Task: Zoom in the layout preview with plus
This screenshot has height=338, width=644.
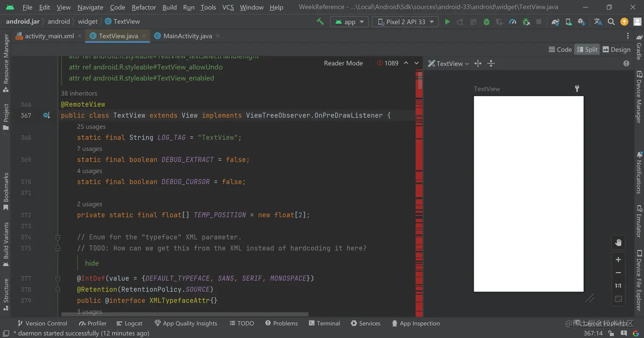Action: tap(618, 260)
